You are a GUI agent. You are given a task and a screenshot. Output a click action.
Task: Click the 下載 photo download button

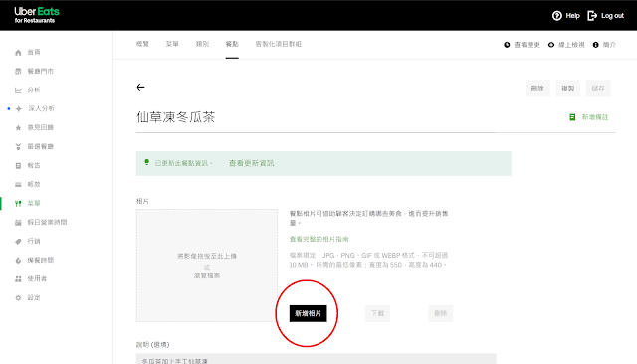click(x=378, y=313)
